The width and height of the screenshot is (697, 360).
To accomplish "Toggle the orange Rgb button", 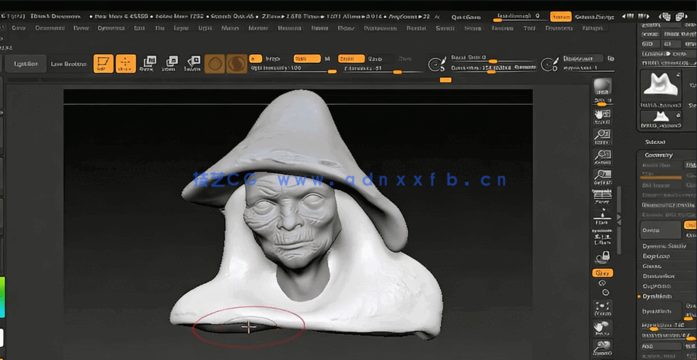I will pos(307,59).
